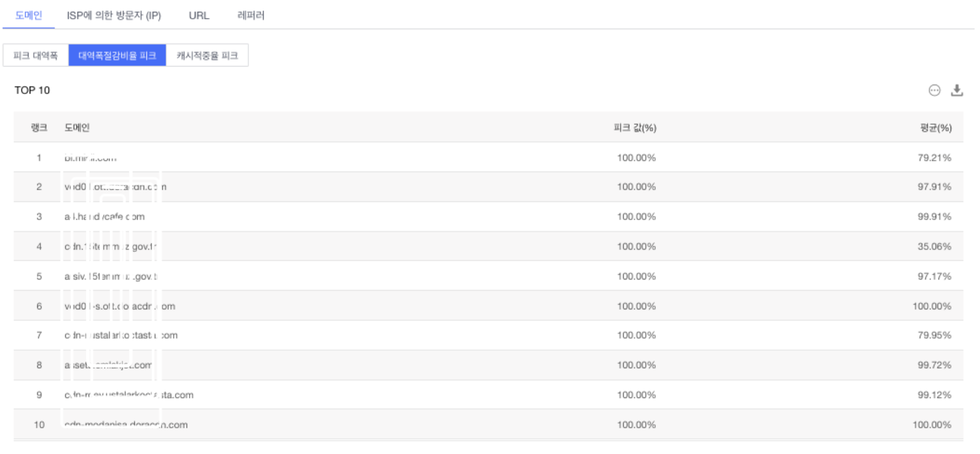Select the URL tab
The height and width of the screenshot is (454, 980).
[x=199, y=15]
